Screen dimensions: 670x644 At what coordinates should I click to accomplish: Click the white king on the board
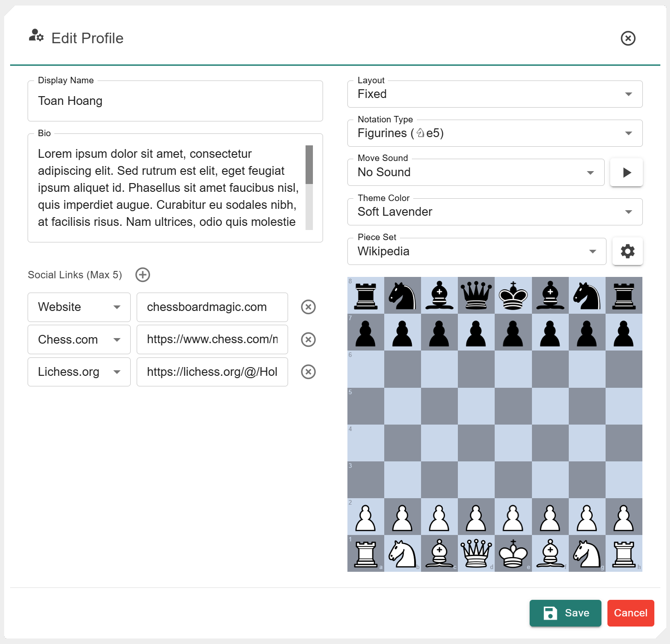[513, 553]
